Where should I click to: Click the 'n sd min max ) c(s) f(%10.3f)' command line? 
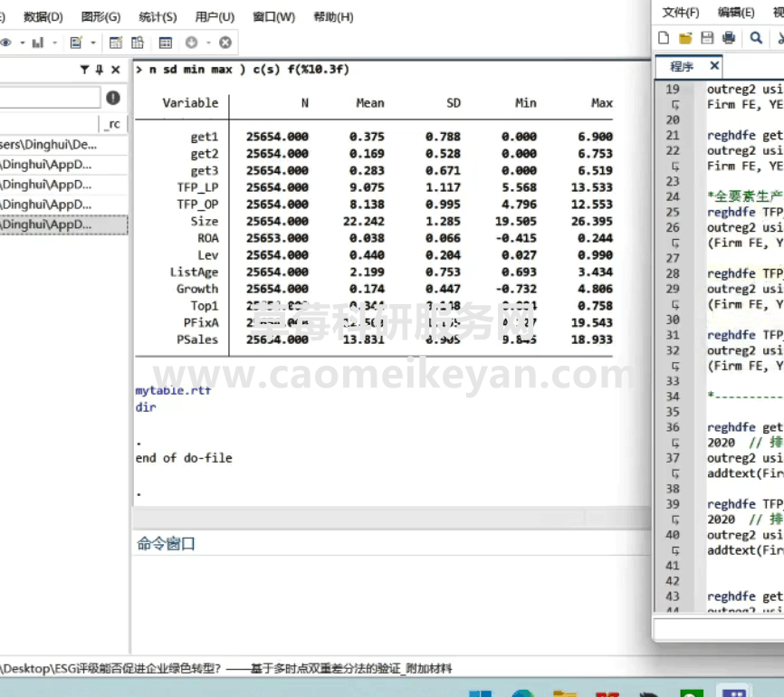pos(249,69)
